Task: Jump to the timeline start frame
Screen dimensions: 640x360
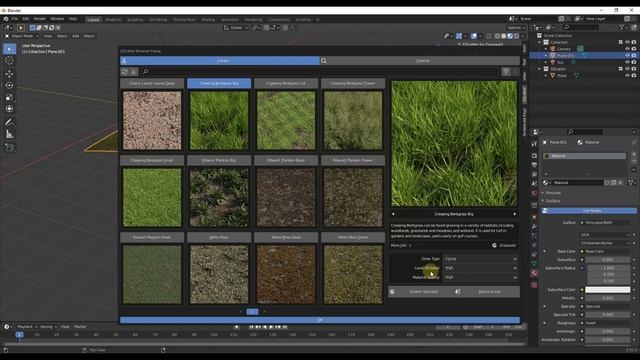Action: [x=251, y=327]
